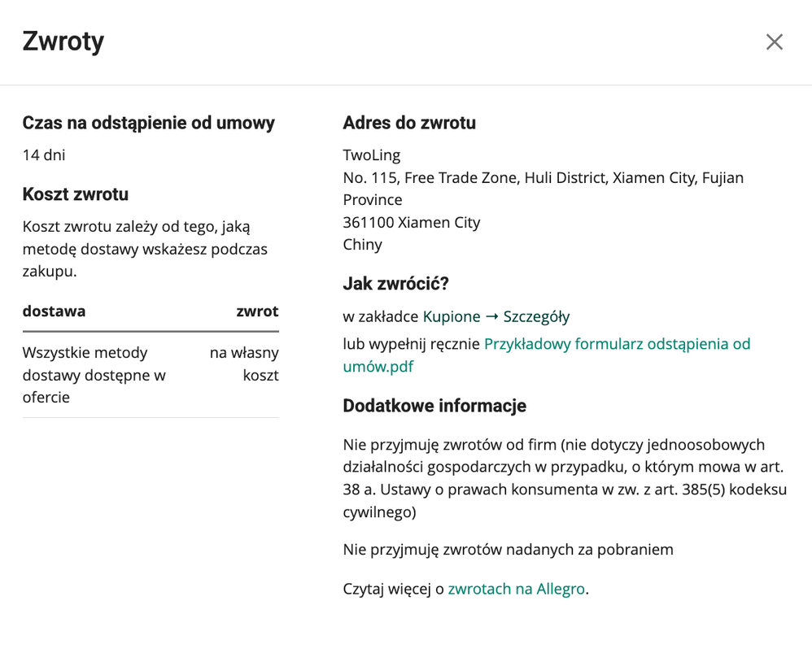Open Przykładowy formularz odstąpienia od umów.pdf
Viewport: 812px width, 653px height.
click(547, 355)
